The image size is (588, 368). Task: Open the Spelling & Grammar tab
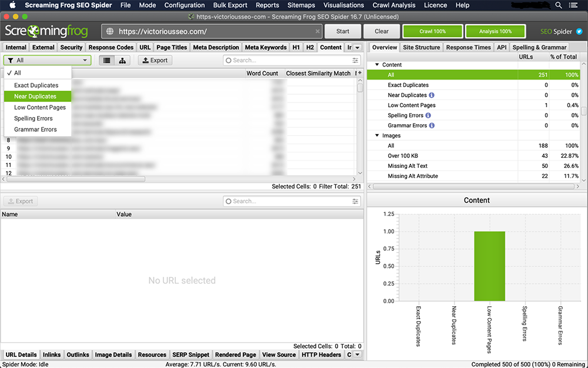[x=539, y=47]
